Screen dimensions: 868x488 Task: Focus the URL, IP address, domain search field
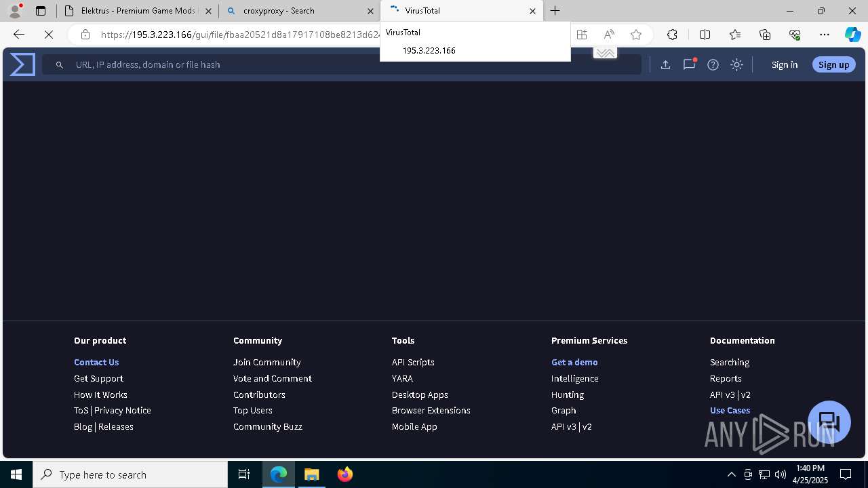[x=342, y=64]
